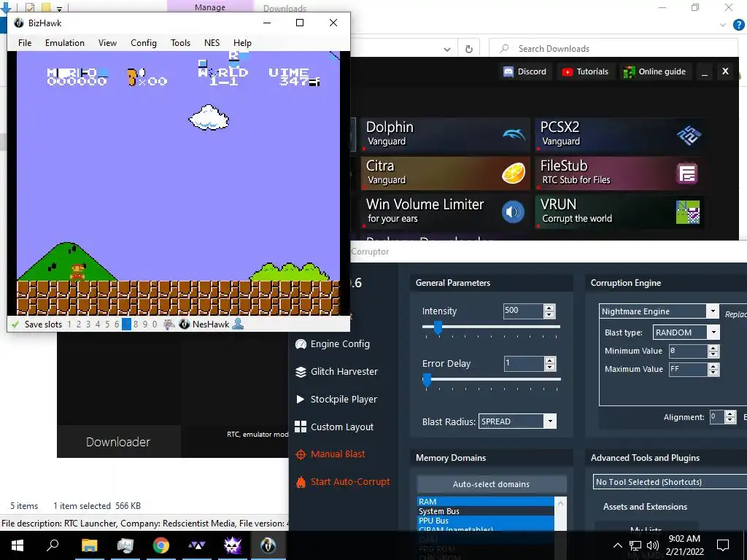The image size is (747, 560).
Task: Click the NesHawk core icon
Action: (x=185, y=324)
